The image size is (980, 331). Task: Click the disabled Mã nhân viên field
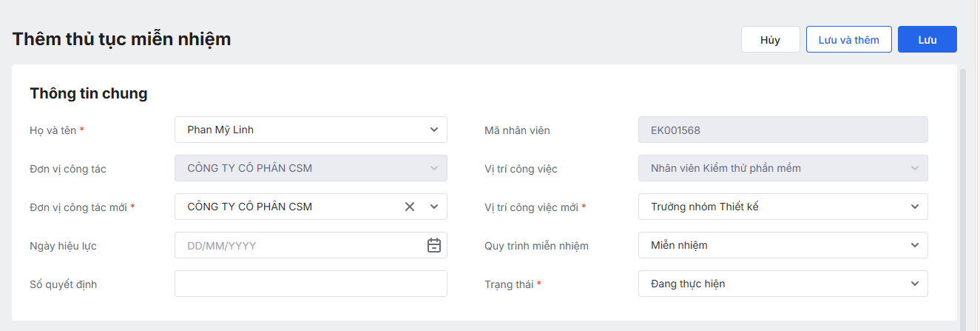tap(783, 130)
